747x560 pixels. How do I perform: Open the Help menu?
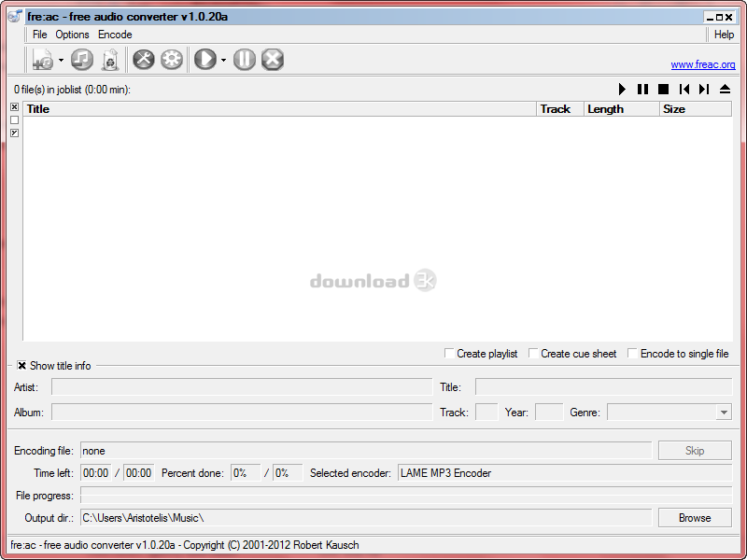(x=724, y=35)
